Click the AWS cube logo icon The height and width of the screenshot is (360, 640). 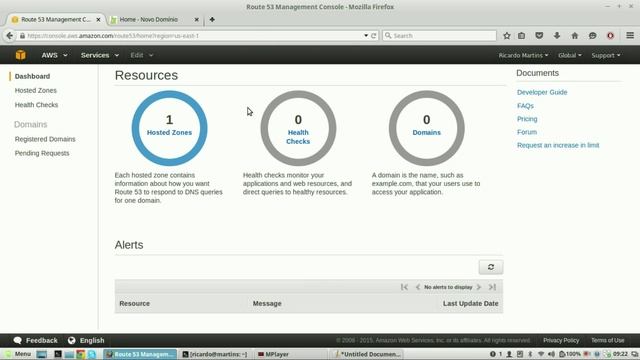(x=20, y=55)
